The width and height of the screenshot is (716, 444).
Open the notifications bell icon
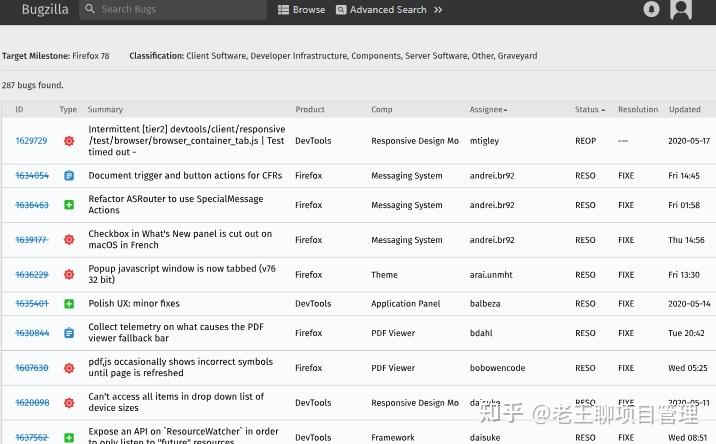(652, 9)
